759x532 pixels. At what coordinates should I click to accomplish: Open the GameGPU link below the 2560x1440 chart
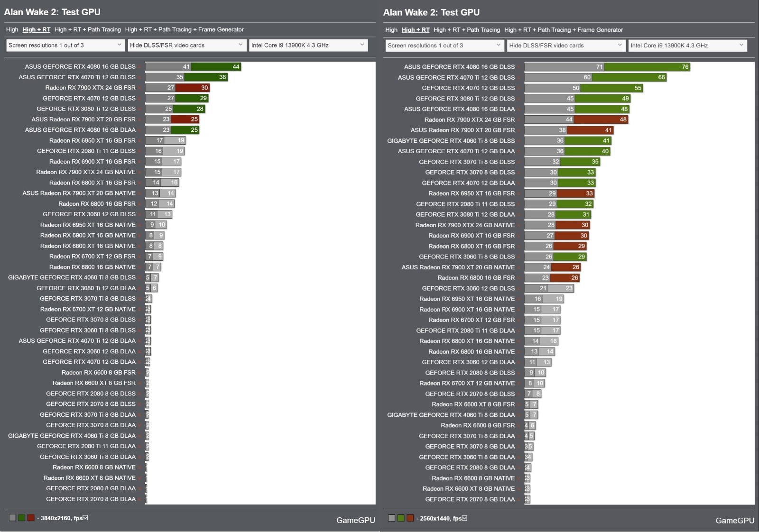coord(735,521)
